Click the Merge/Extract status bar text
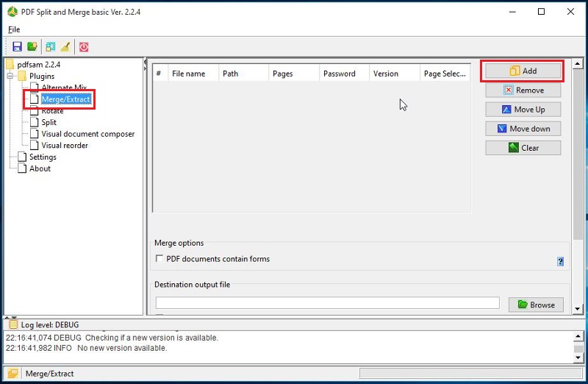The width and height of the screenshot is (588, 384). [x=49, y=374]
